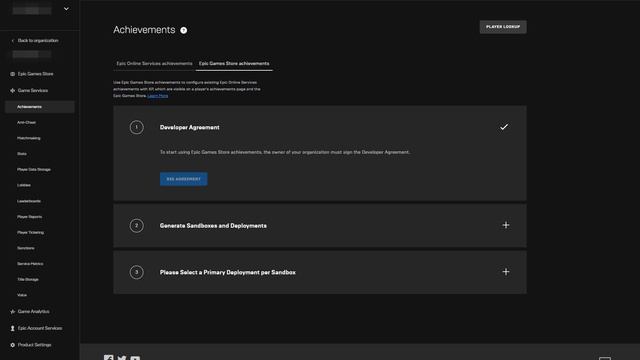Switch to Epic Online Services achievements tab
The height and width of the screenshot is (360, 640).
coord(154,64)
